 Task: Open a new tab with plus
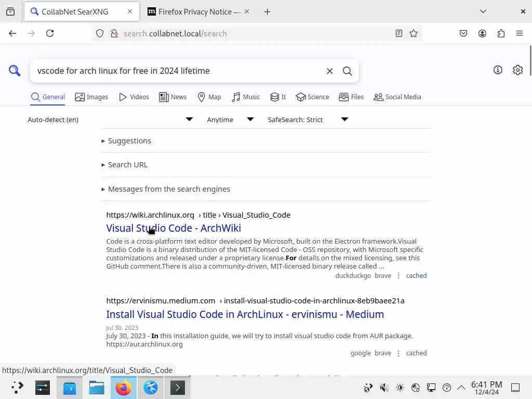(268, 12)
